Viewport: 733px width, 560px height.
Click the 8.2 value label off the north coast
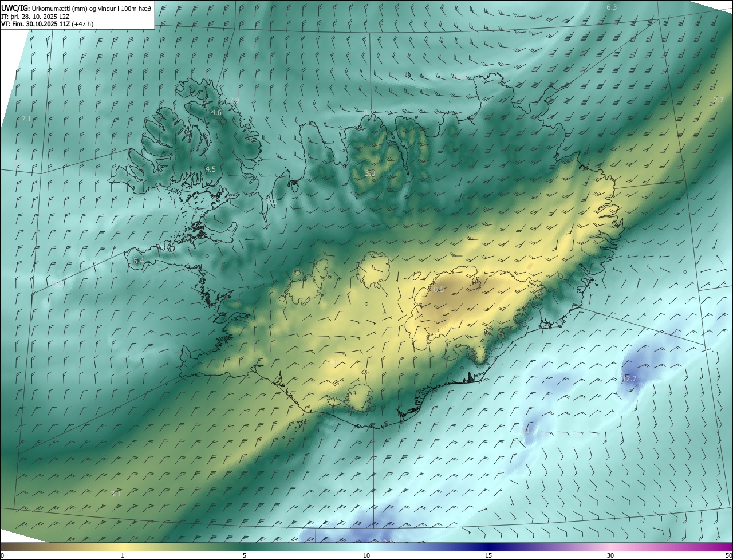pos(369,113)
